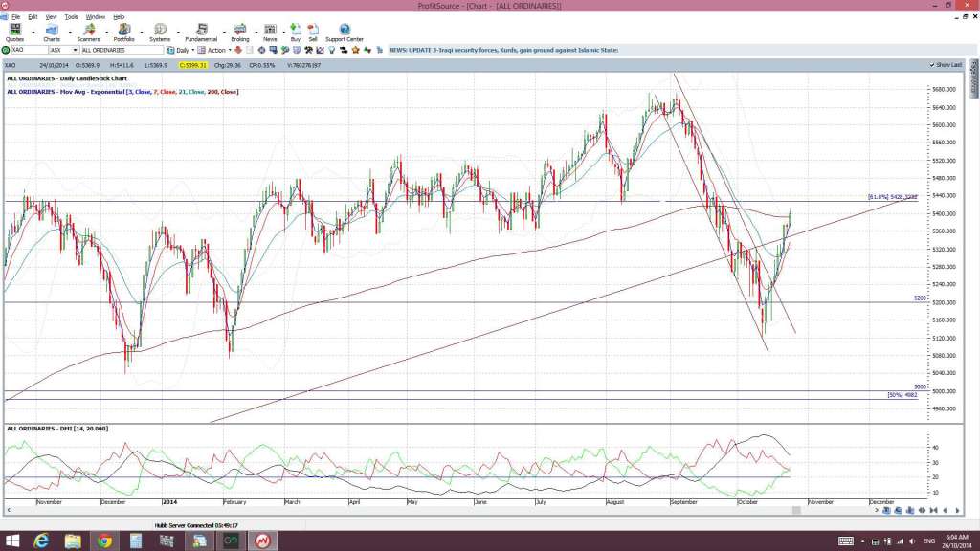Click the shield icon in chart toolbar
This screenshot has height=551, width=980.
[x=297, y=50]
